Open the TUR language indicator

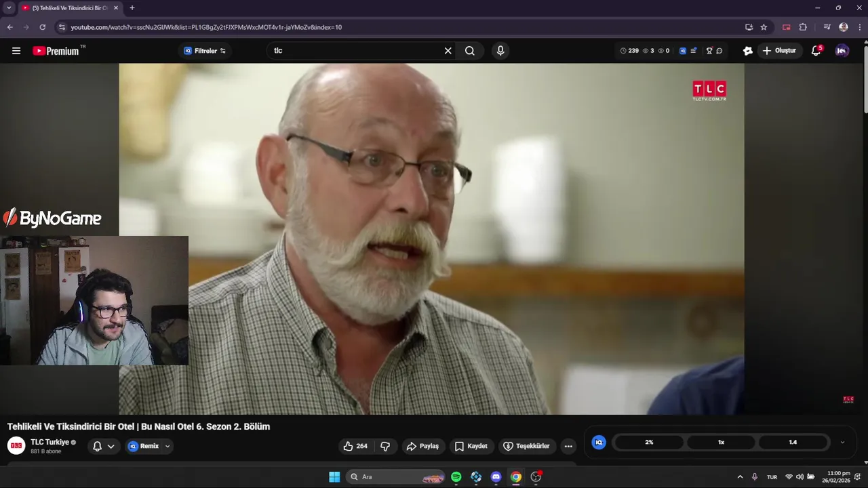[772, 477]
